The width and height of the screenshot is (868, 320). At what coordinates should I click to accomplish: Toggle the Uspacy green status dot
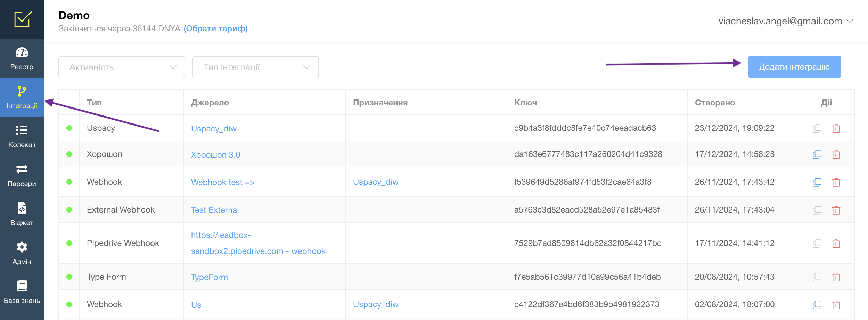click(69, 128)
